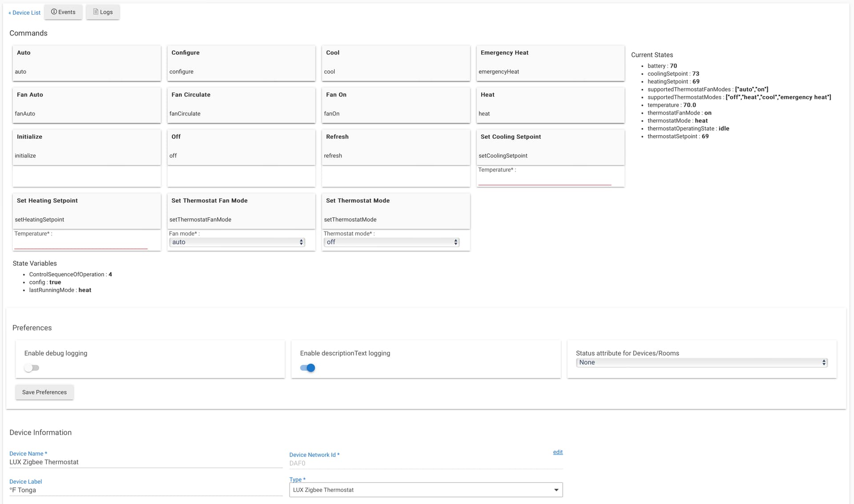Go back to Device List
This screenshot has height=504, width=854.
coord(24,12)
